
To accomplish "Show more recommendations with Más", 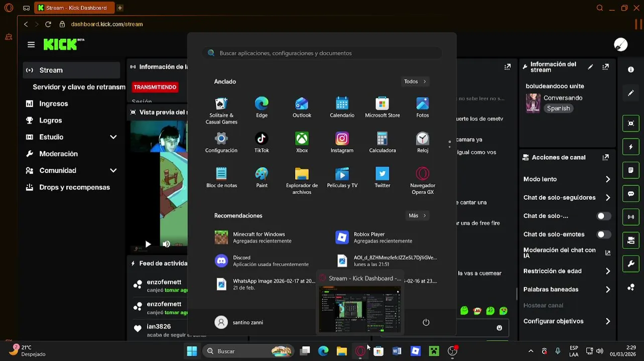I will tap(417, 216).
